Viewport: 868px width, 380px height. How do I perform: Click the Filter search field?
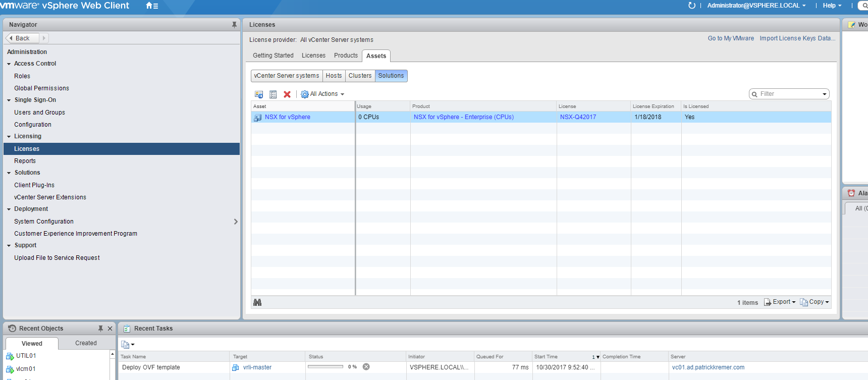[786, 94]
